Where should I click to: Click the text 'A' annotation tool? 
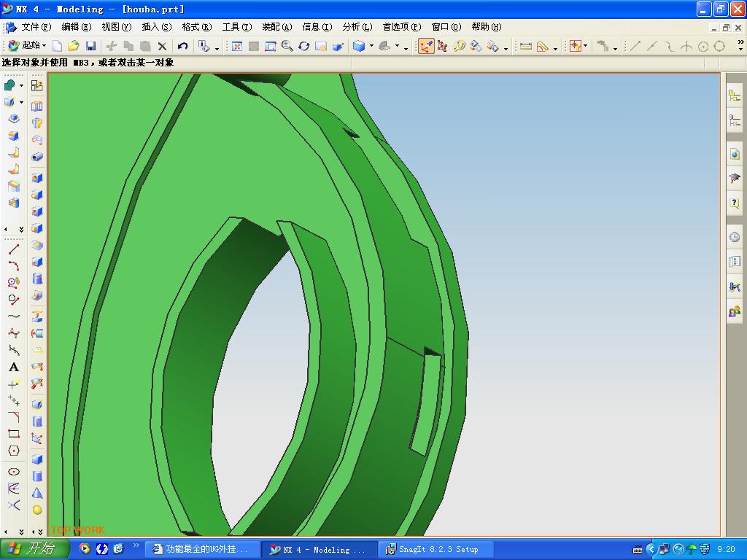14,367
